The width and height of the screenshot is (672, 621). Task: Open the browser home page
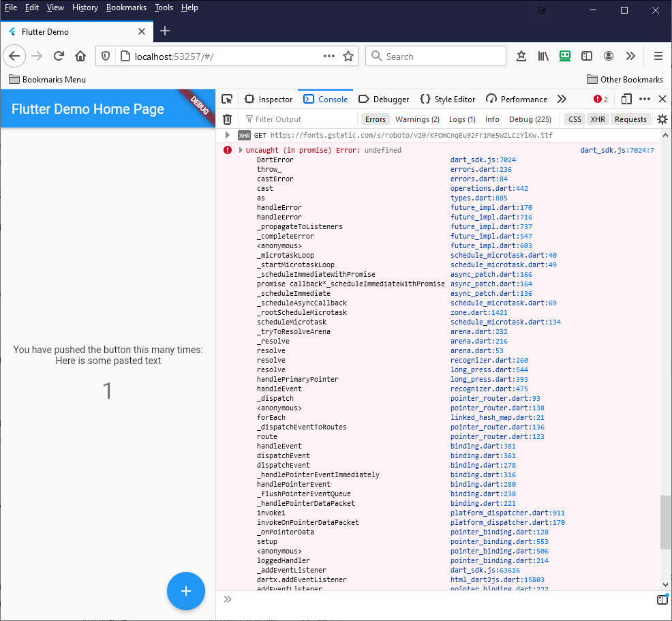pos(80,56)
